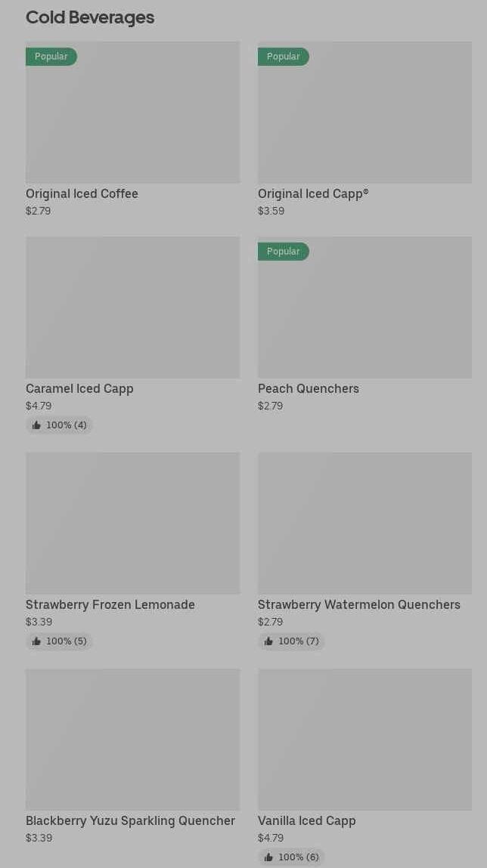Click thumbs-up icon under Strawberry Frozen Lemonade
The height and width of the screenshot is (868, 487).
coord(36,641)
